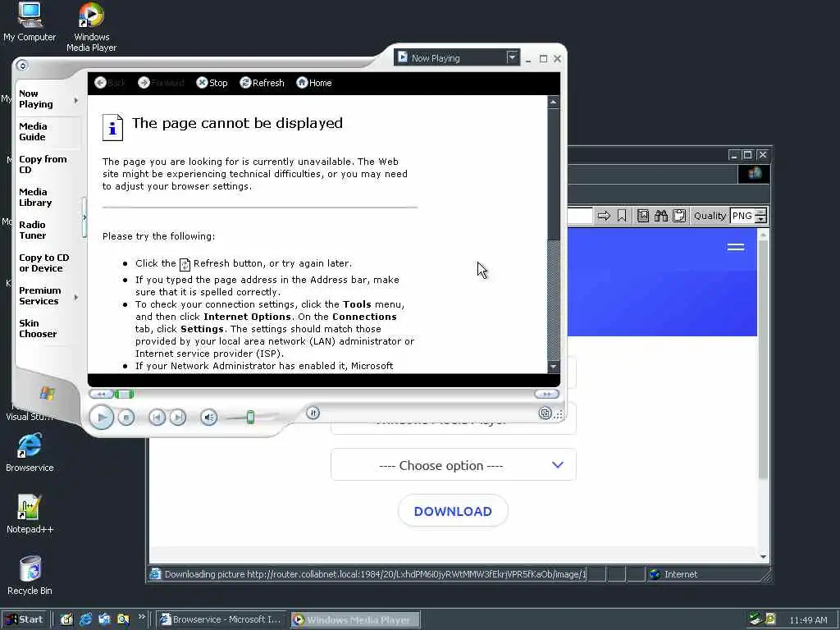Click the bookmarks page icon in Browservice
Screen dimensions: 840x630
click(x=643, y=216)
